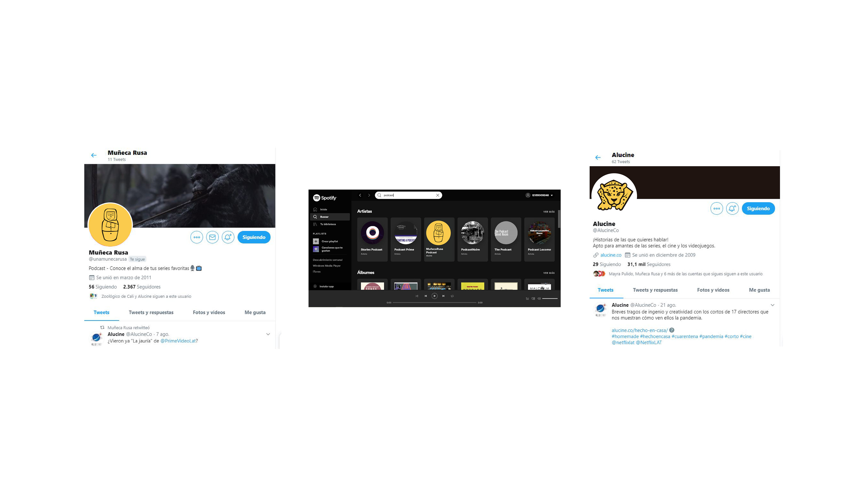
Task: Click Crear playlist plus icon
Action: (x=316, y=242)
